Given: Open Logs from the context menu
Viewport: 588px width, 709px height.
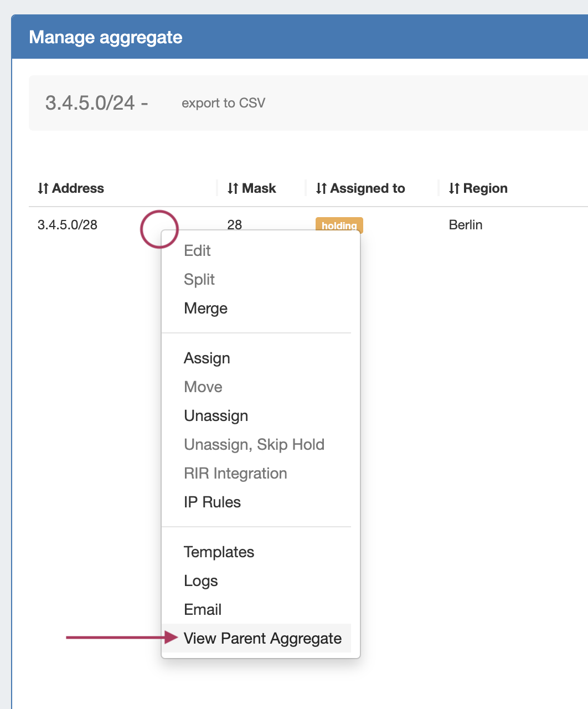Looking at the screenshot, I should click(200, 581).
